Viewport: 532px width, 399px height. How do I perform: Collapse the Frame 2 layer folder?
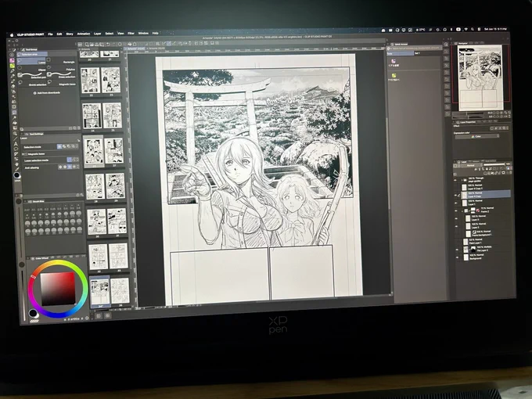click(x=462, y=210)
